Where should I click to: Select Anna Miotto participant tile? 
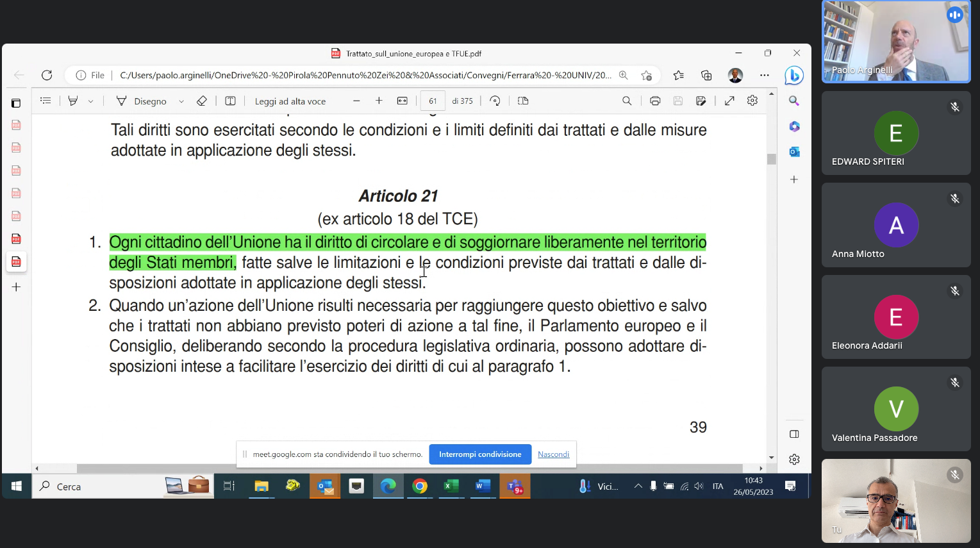pos(896,225)
